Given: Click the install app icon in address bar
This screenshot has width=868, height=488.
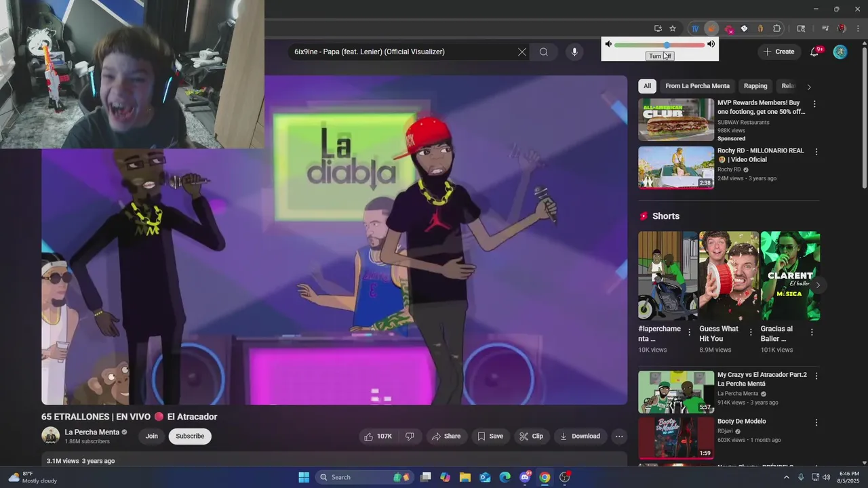Looking at the screenshot, I should 658,28.
